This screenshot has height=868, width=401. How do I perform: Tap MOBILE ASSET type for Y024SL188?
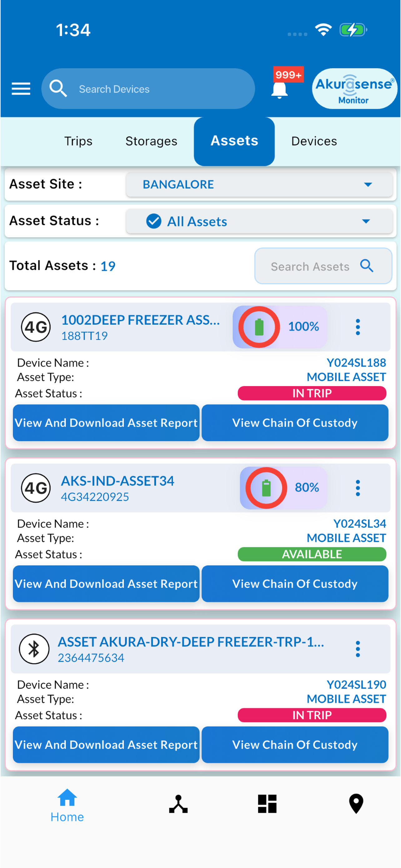point(346,377)
